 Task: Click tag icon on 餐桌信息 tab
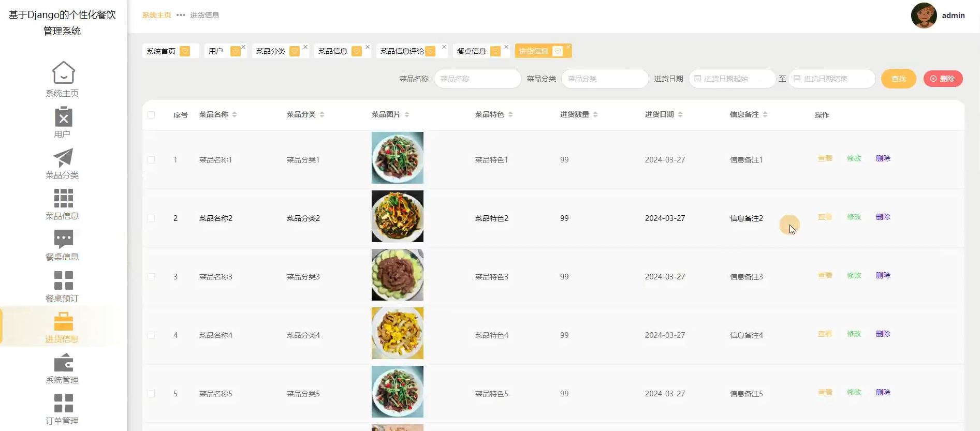pos(495,51)
